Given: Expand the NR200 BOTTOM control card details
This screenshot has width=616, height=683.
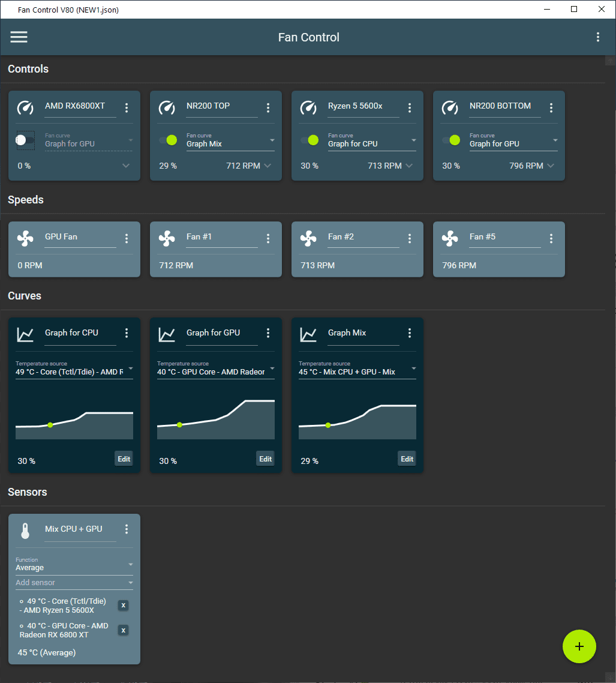Looking at the screenshot, I should tap(551, 166).
